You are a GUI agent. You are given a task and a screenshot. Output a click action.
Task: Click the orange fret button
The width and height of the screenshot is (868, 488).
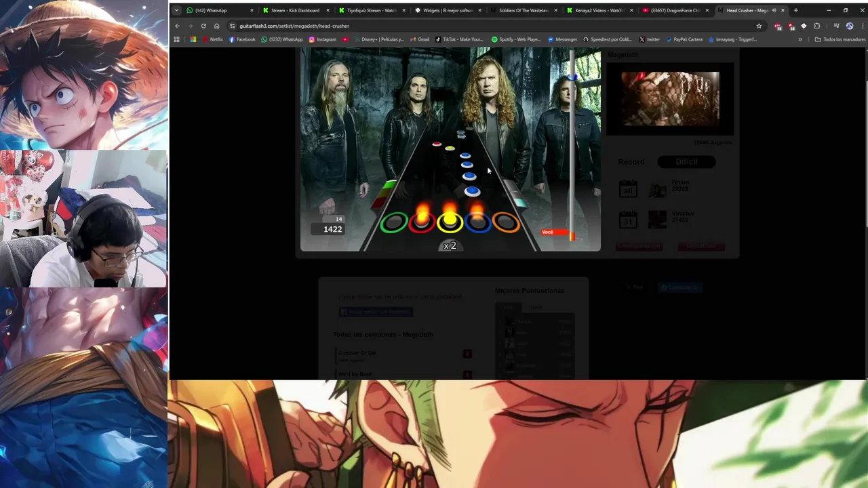[505, 222]
